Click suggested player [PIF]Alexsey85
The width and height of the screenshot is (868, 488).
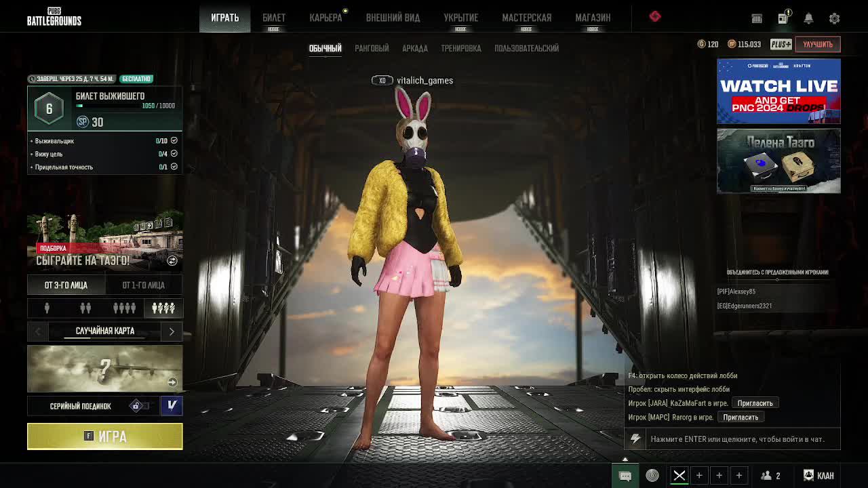(x=736, y=291)
